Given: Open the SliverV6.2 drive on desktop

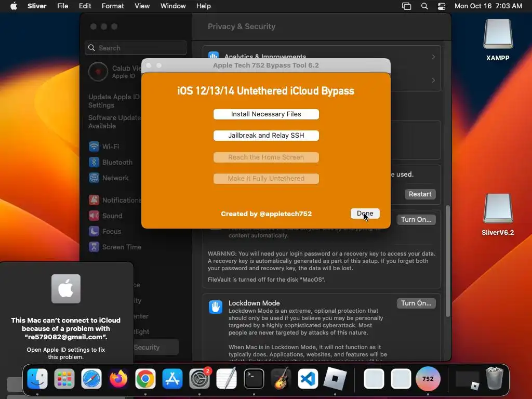Looking at the screenshot, I should [498, 215].
